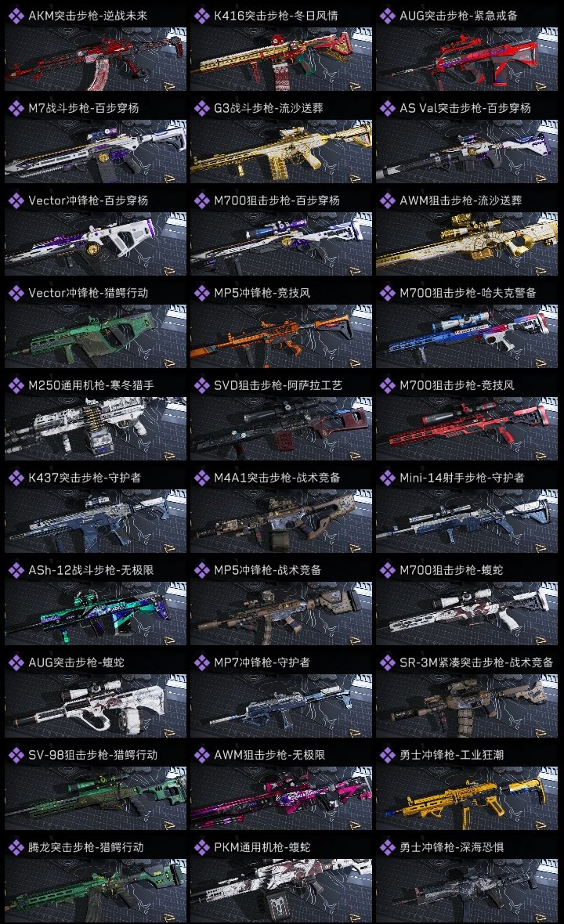Choose the green Vector猎鳄行动 skin image

coord(96,336)
